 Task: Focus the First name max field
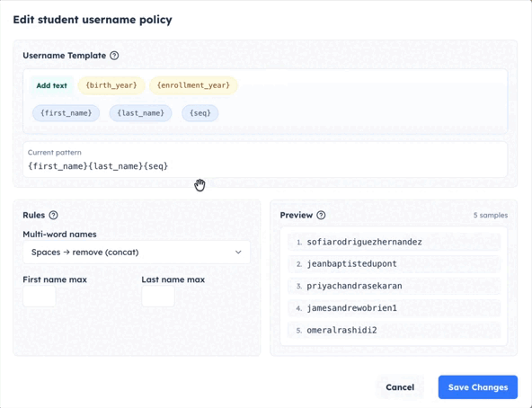[x=40, y=296]
